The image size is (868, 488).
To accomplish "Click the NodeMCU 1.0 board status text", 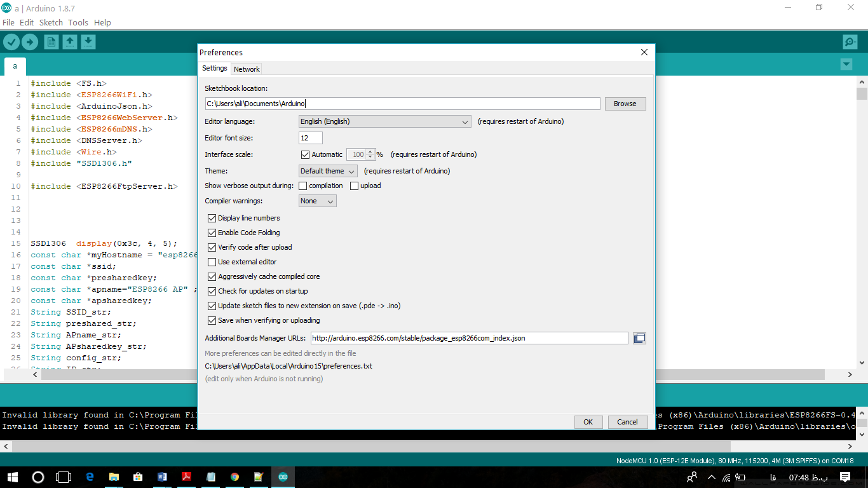I will coord(735,461).
